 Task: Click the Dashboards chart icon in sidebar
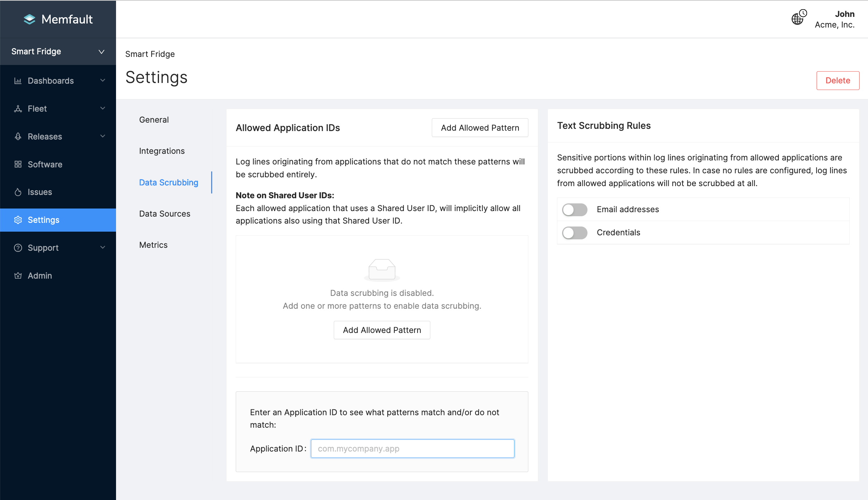click(18, 81)
